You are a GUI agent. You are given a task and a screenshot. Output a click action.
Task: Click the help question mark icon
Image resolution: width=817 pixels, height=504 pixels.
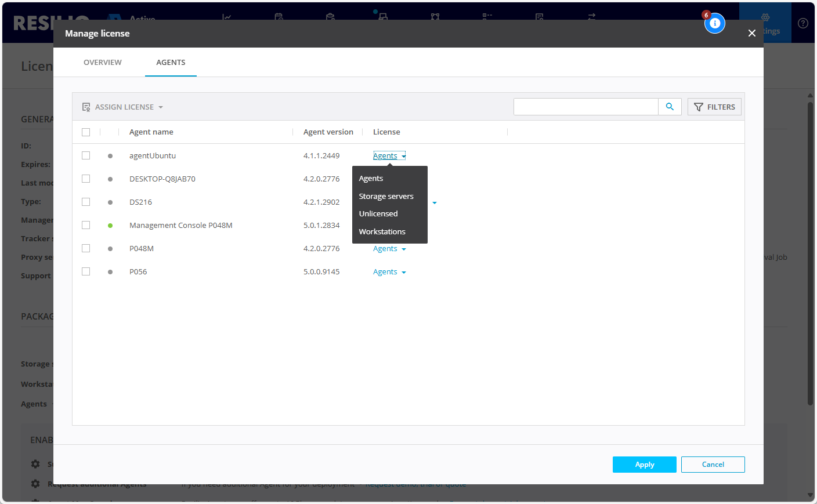click(x=803, y=23)
